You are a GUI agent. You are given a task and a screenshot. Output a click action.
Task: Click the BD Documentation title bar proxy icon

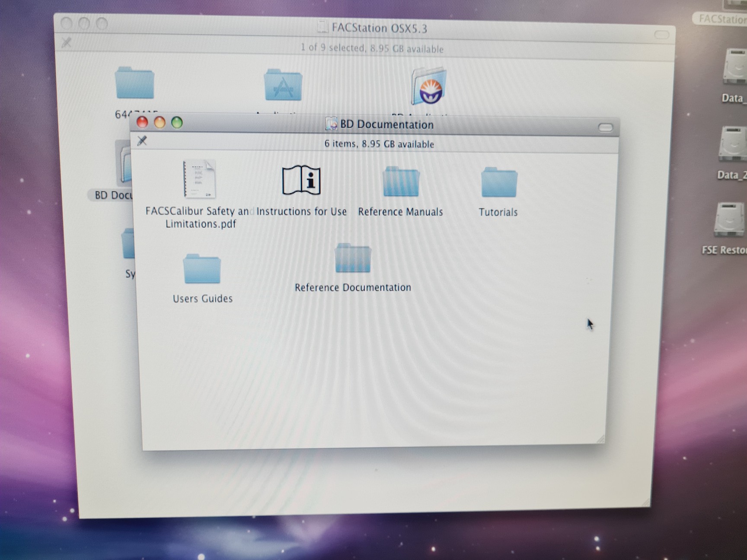click(332, 124)
